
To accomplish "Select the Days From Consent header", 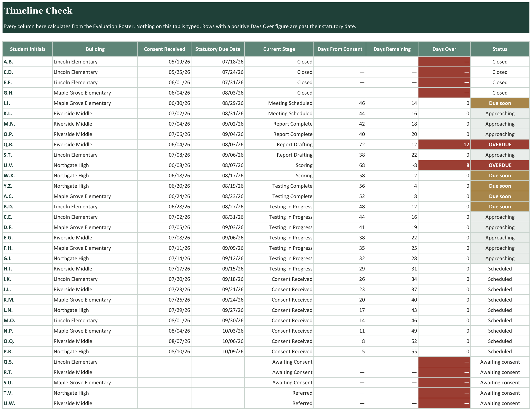I will (340, 49).
